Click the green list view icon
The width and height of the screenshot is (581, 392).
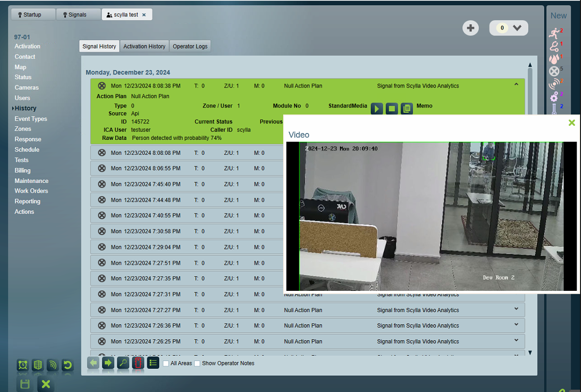coord(153,363)
